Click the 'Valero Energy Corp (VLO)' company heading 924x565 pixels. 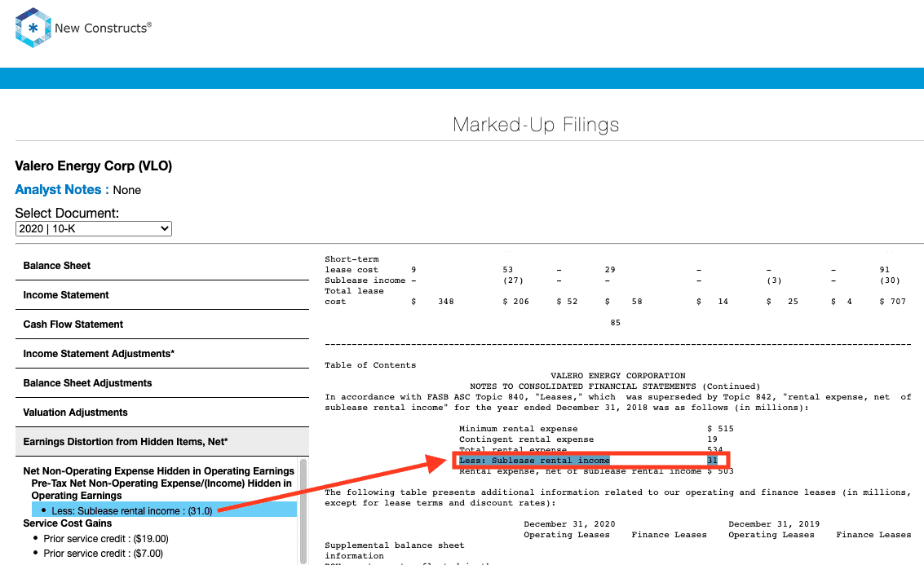[x=94, y=166]
